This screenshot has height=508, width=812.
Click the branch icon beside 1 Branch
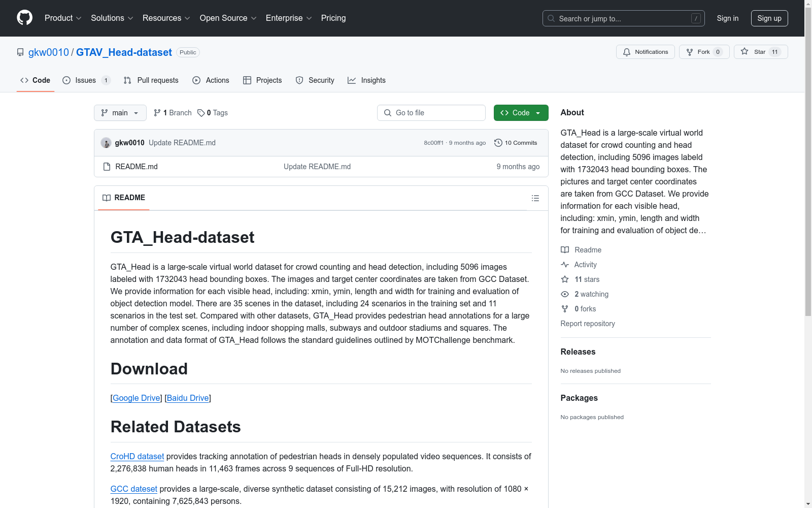click(157, 113)
